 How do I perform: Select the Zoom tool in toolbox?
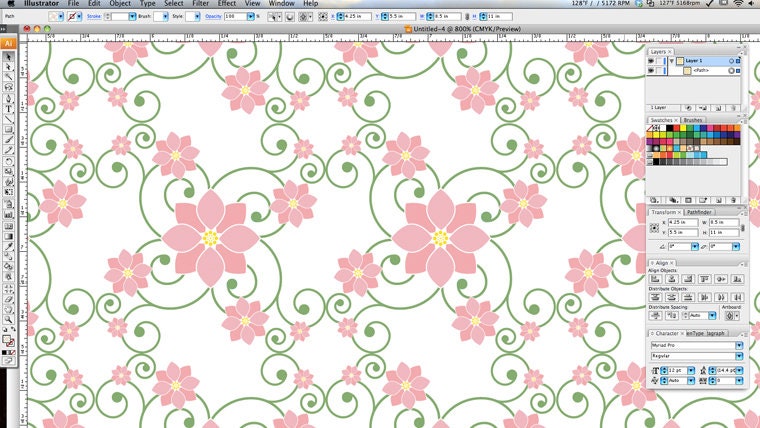point(8,319)
